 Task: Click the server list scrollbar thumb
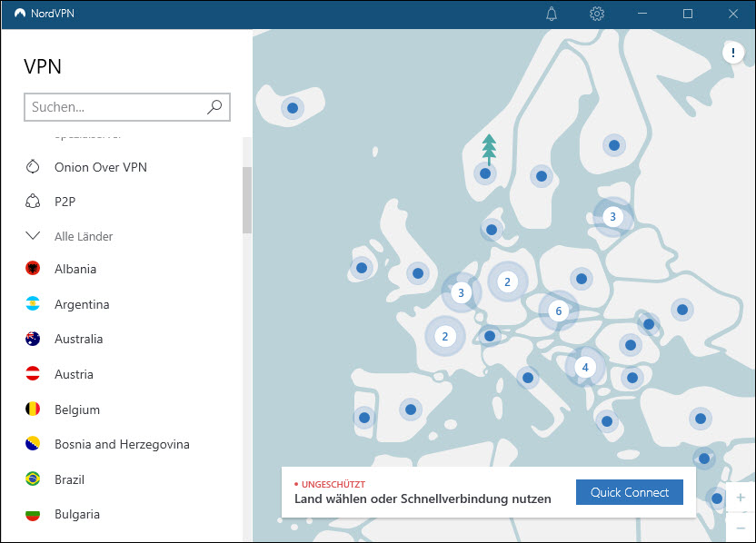point(246,200)
